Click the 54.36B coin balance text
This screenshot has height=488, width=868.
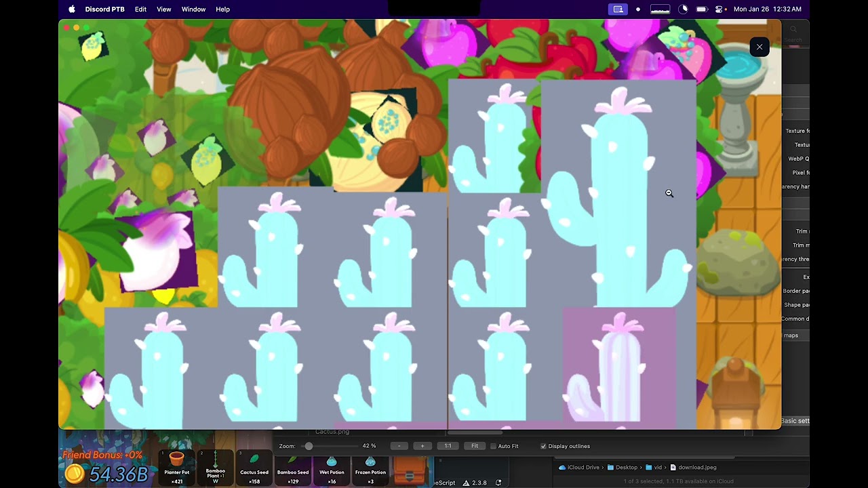[119, 474]
